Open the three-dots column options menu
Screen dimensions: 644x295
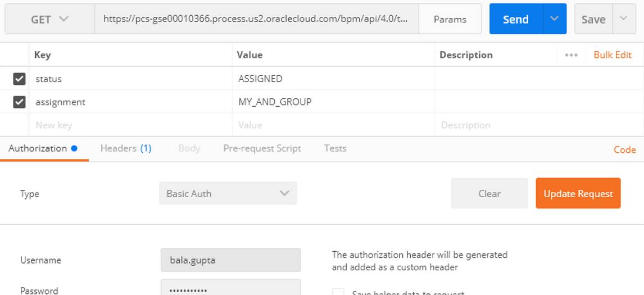[x=571, y=55]
